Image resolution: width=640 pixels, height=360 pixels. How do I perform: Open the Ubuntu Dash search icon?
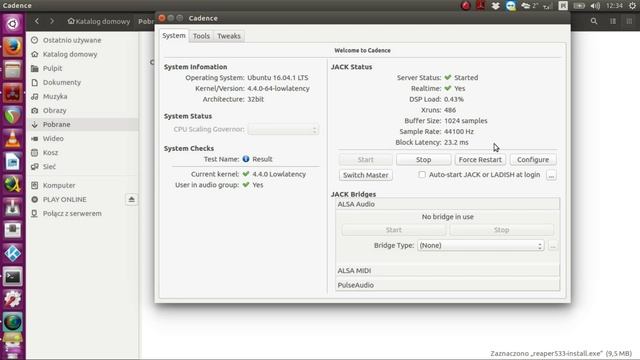click(x=13, y=24)
